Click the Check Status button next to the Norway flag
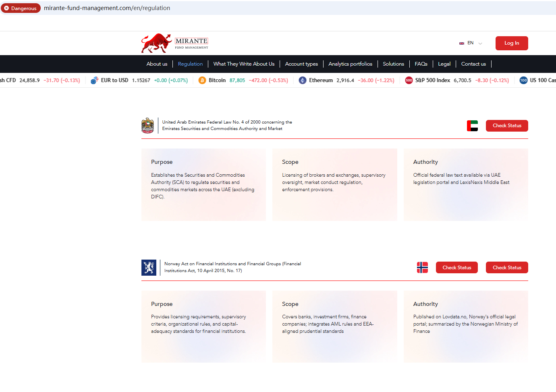The image size is (556, 392). (457, 268)
